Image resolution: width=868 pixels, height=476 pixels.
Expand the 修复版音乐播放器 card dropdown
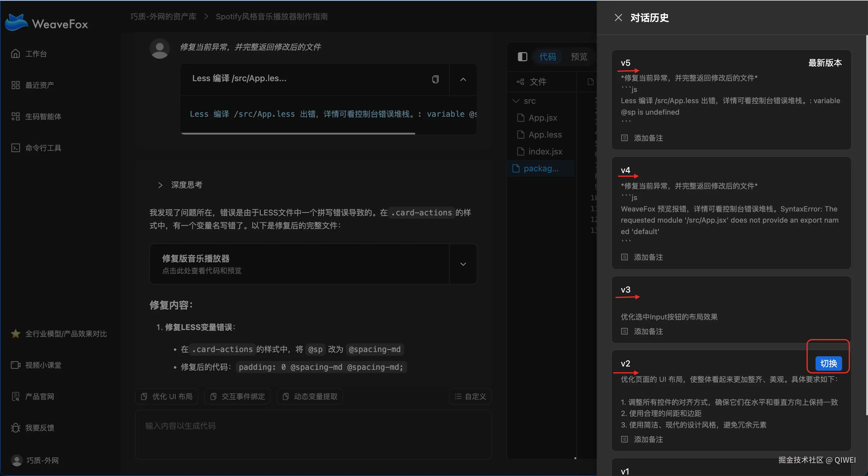(x=463, y=264)
